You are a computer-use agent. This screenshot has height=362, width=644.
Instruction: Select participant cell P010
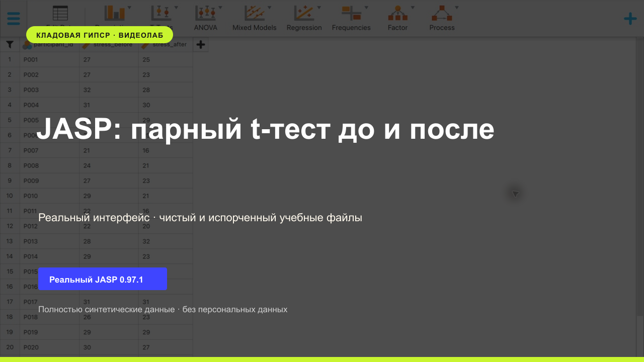click(x=49, y=196)
